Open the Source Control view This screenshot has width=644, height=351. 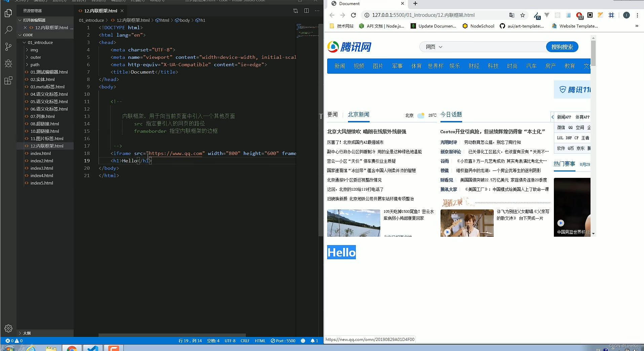click(x=8, y=47)
